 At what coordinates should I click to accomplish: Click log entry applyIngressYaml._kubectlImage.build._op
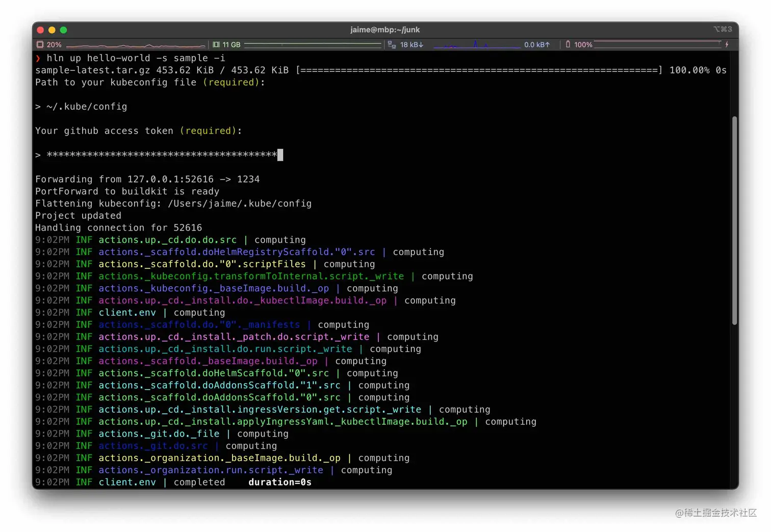286,422
